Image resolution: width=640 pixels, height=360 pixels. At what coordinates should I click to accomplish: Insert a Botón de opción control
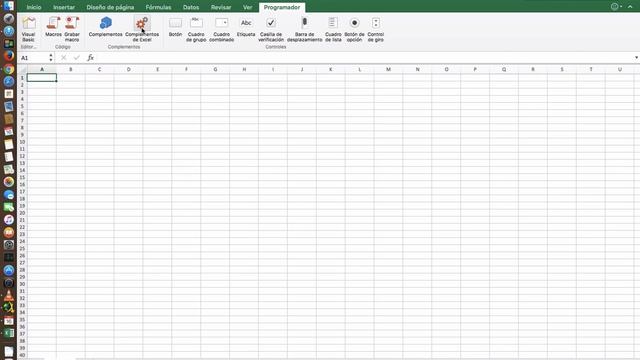coord(354,29)
